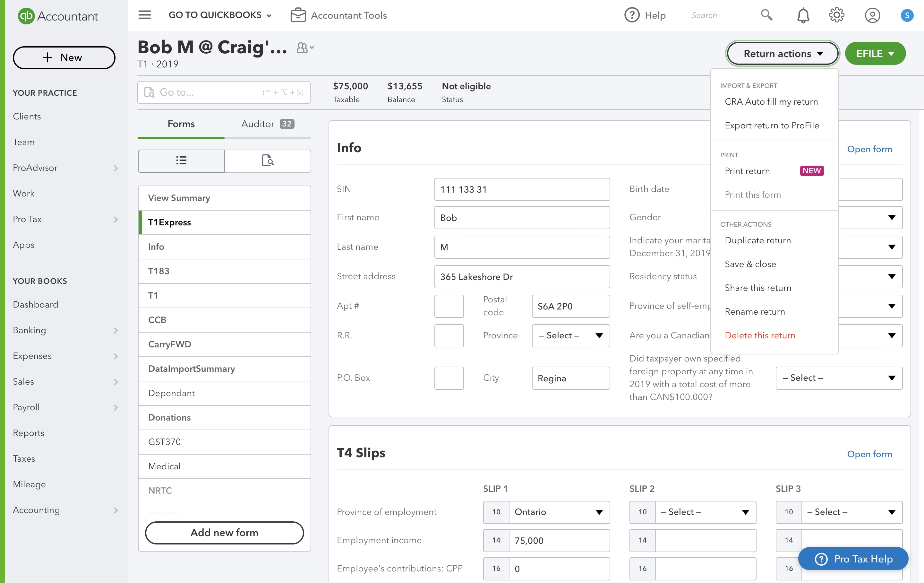The image size is (924, 583).
Task: Open CarryFWD form
Action: coord(225,344)
